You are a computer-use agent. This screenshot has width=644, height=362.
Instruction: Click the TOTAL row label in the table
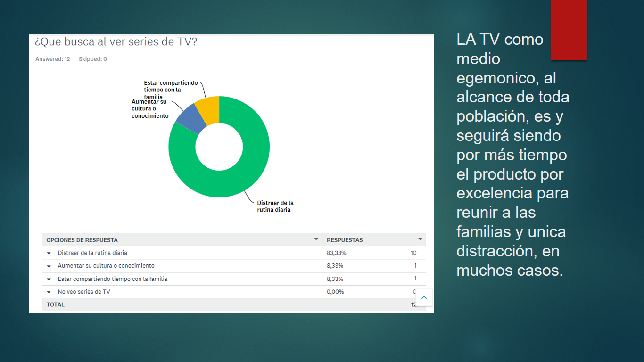pyautogui.click(x=56, y=304)
